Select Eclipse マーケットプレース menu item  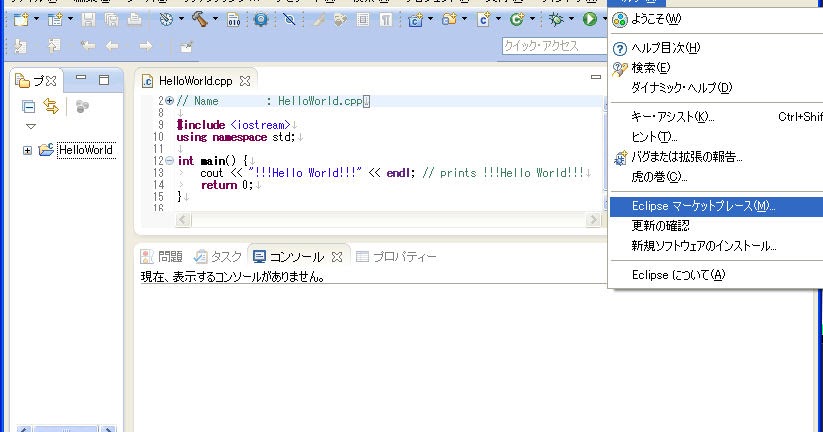click(x=716, y=206)
